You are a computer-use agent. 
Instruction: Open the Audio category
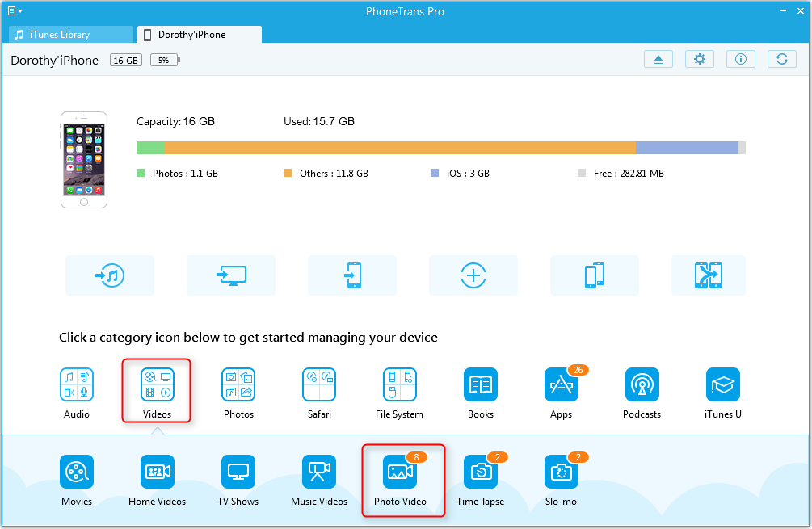(x=77, y=385)
